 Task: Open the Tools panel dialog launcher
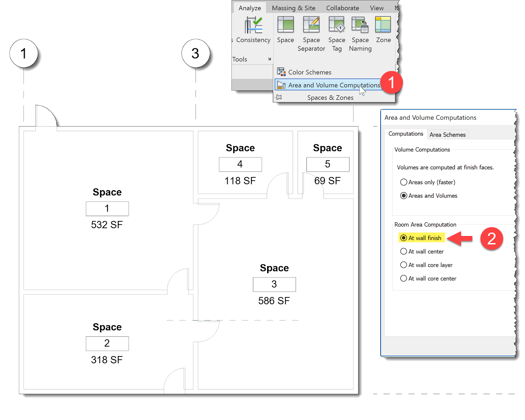[269, 59]
